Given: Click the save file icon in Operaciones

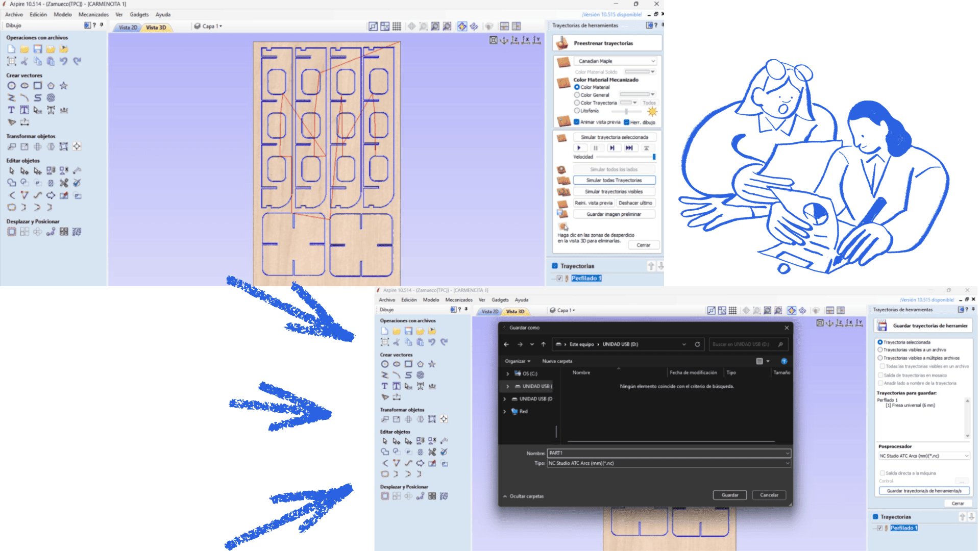Looking at the screenshot, I should click(x=37, y=49).
